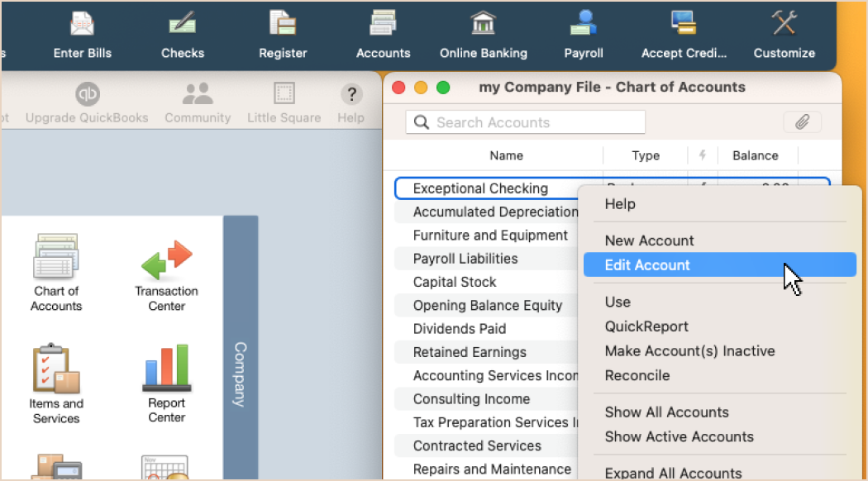The image size is (868, 481).
Task: Sort accounts by the Balance column
Action: pos(755,155)
